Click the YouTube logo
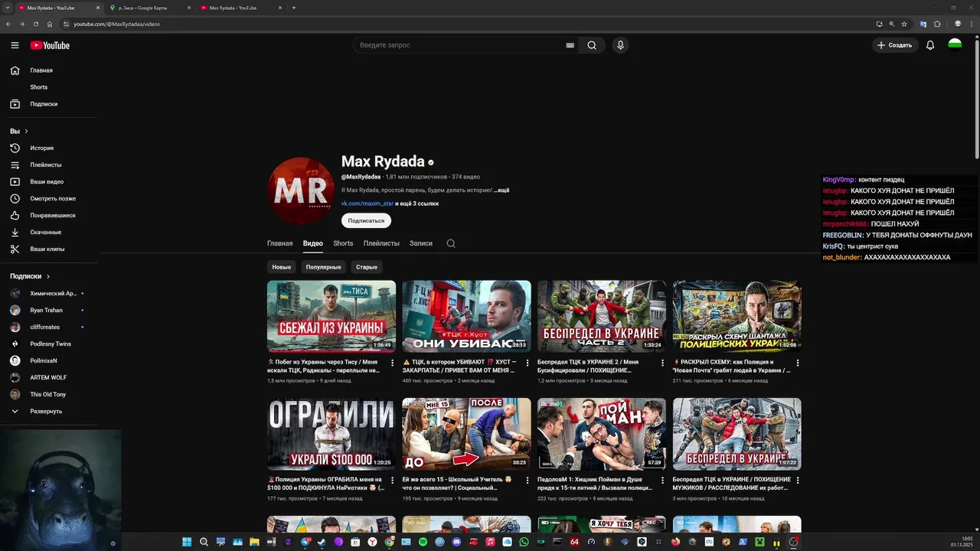The image size is (980, 551). click(x=50, y=45)
